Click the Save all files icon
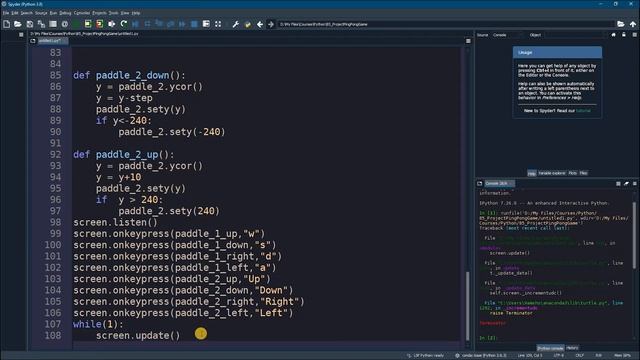 click(x=41, y=24)
